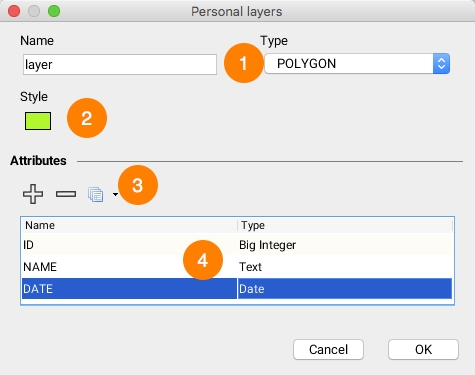Remove selected attribute with minus icon

66,194
